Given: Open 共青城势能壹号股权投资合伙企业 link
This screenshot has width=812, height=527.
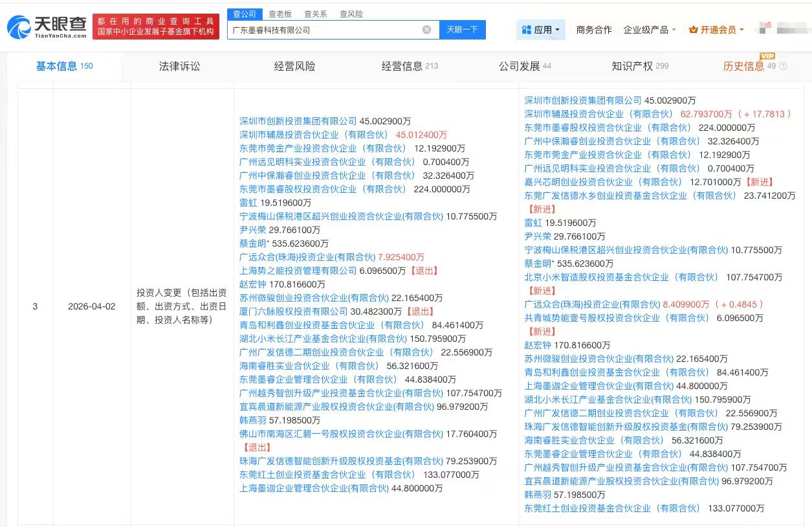Looking at the screenshot, I should point(618,318).
